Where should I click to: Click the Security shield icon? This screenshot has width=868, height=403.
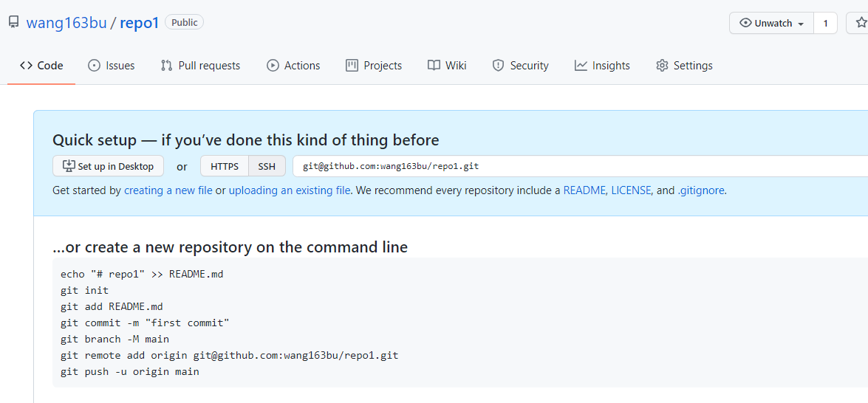click(x=498, y=66)
